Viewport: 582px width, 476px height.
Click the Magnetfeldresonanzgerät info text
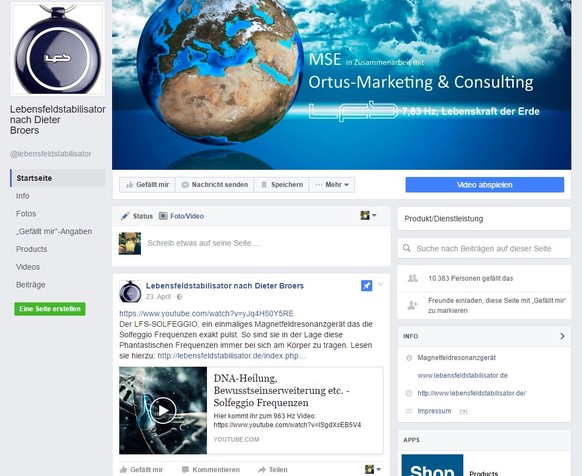[457, 358]
